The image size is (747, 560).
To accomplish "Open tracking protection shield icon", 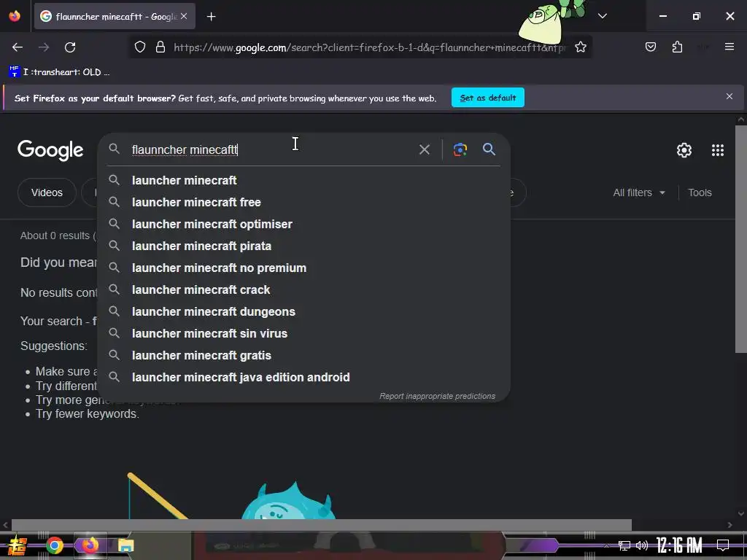I will (x=139, y=47).
